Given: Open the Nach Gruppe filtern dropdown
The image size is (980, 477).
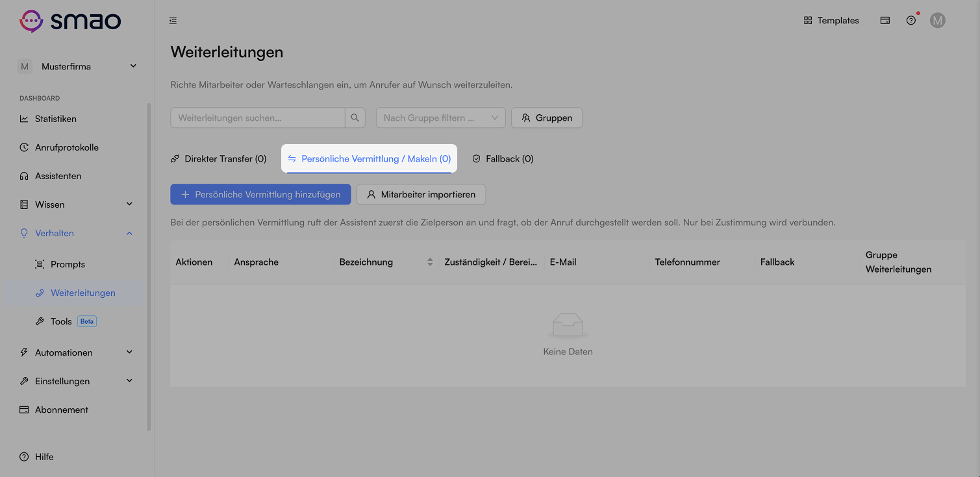Looking at the screenshot, I should 441,117.
